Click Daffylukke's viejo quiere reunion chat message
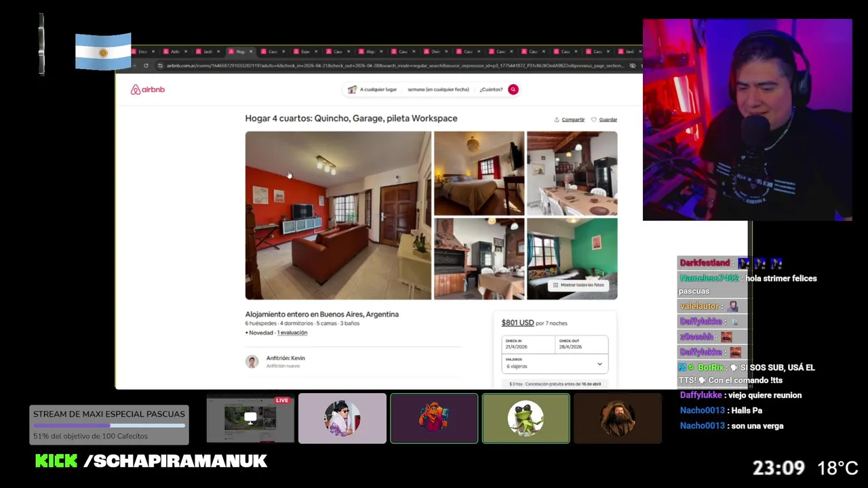868x488 pixels. [741, 395]
